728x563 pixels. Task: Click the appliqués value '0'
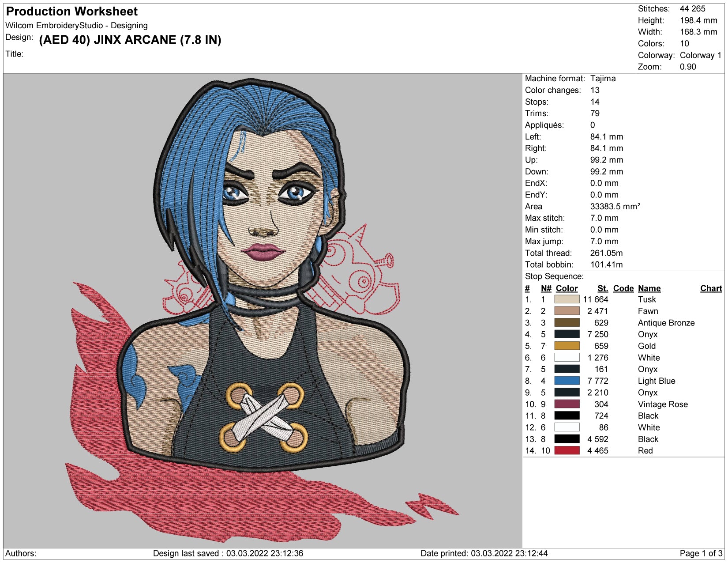[x=593, y=125]
